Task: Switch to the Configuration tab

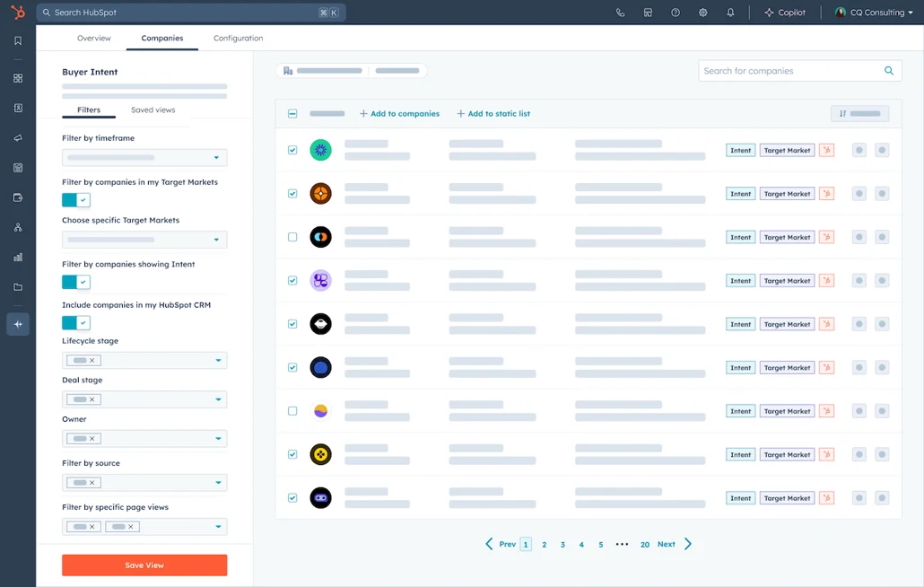Action: pos(238,39)
